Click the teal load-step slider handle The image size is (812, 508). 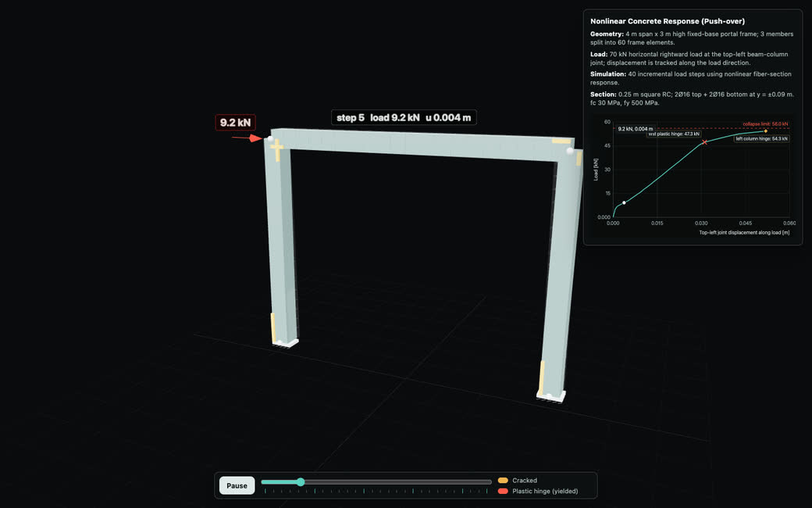click(x=301, y=482)
